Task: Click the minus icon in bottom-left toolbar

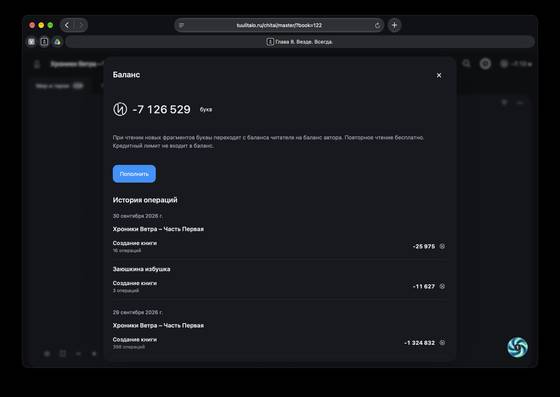Action: tap(78, 354)
